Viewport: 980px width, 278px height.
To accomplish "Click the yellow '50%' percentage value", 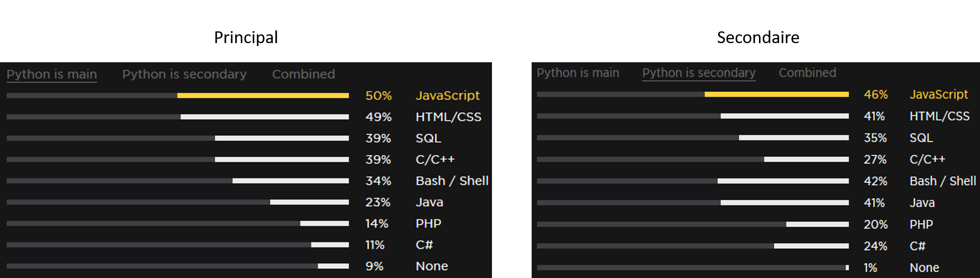I will tap(378, 96).
